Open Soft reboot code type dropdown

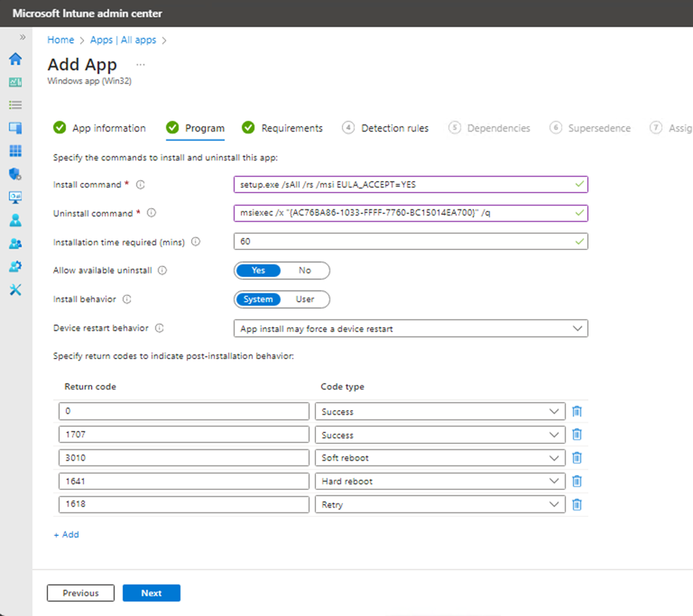pos(440,458)
